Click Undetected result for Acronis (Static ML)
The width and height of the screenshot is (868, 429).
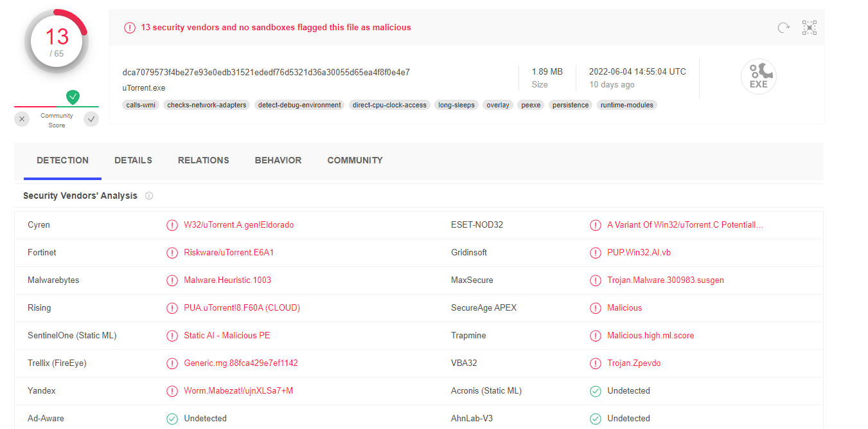click(x=629, y=391)
